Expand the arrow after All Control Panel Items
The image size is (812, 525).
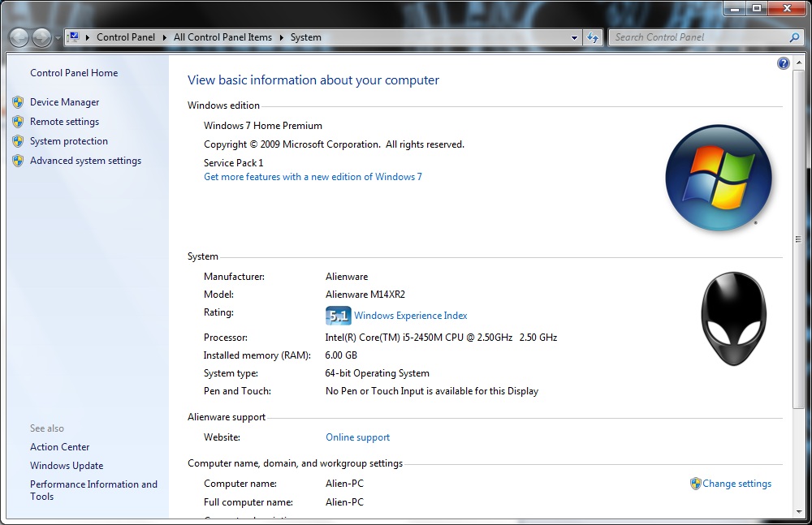pyautogui.click(x=282, y=37)
